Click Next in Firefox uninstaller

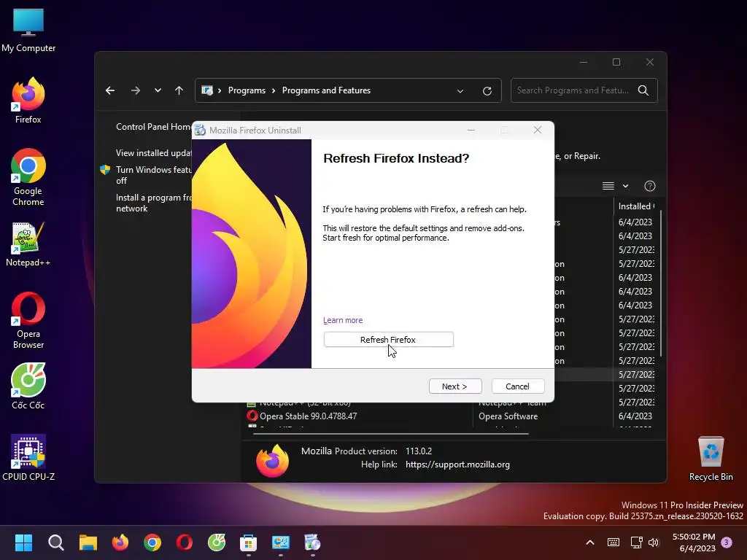click(x=455, y=386)
